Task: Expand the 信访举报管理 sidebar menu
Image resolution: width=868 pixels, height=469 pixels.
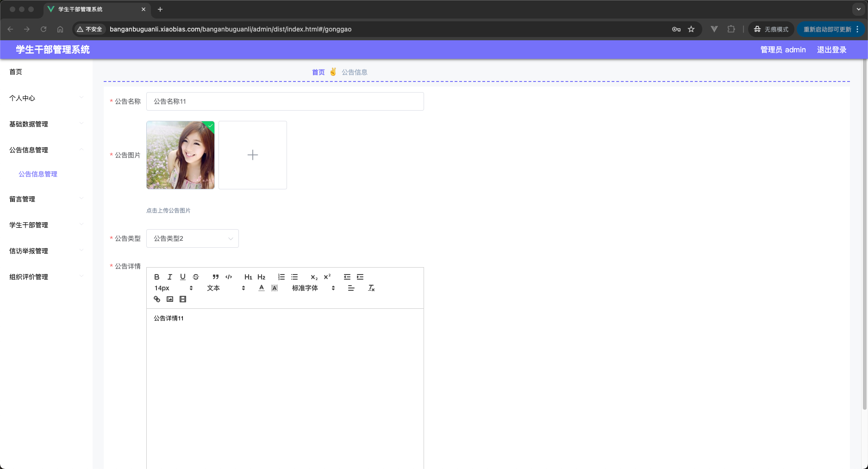Action: pyautogui.click(x=46, y=251)
